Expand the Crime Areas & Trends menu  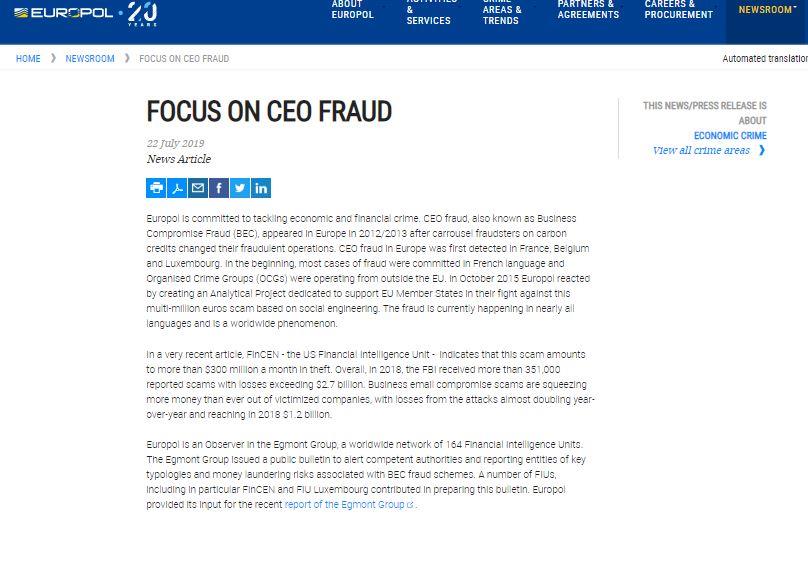(x=502, y=12)
